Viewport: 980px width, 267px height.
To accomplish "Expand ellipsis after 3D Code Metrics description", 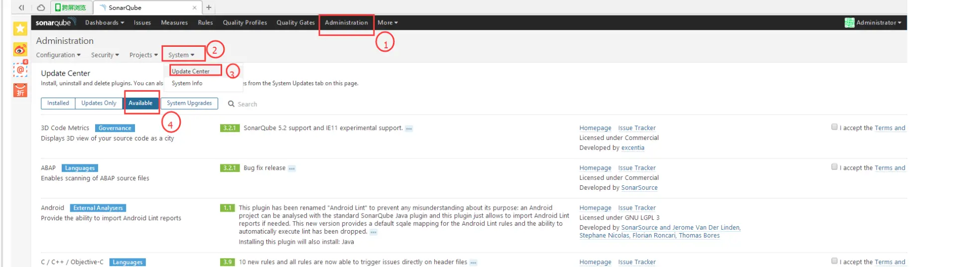I will click(409, 129).
